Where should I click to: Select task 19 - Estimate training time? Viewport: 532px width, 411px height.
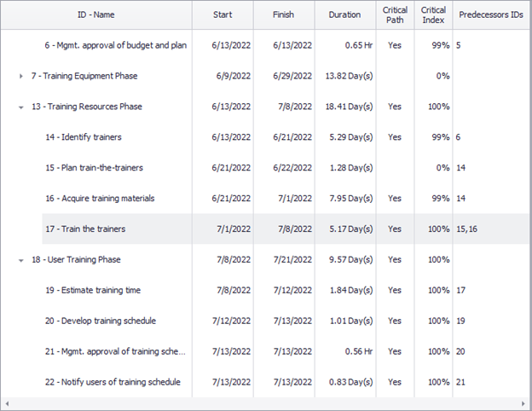pyautogui.click(x=101, y=291)
